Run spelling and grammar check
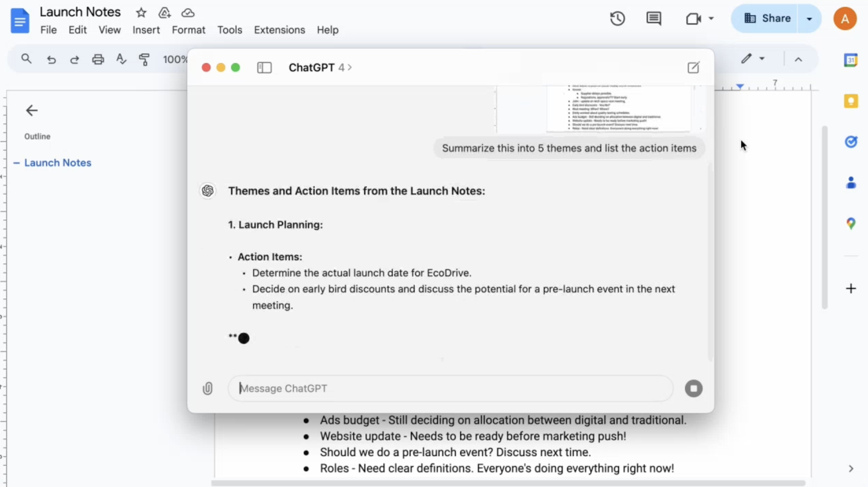 coord(121,59)
